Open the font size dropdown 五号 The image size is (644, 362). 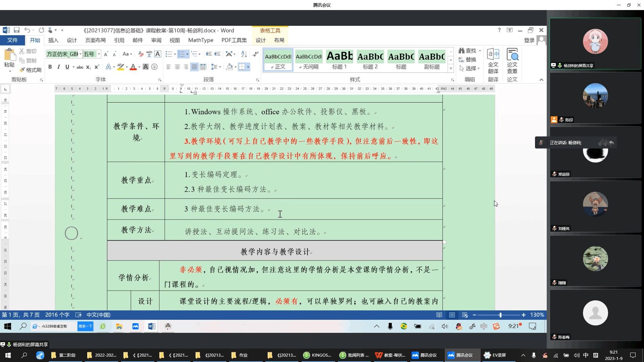point(99,54)
